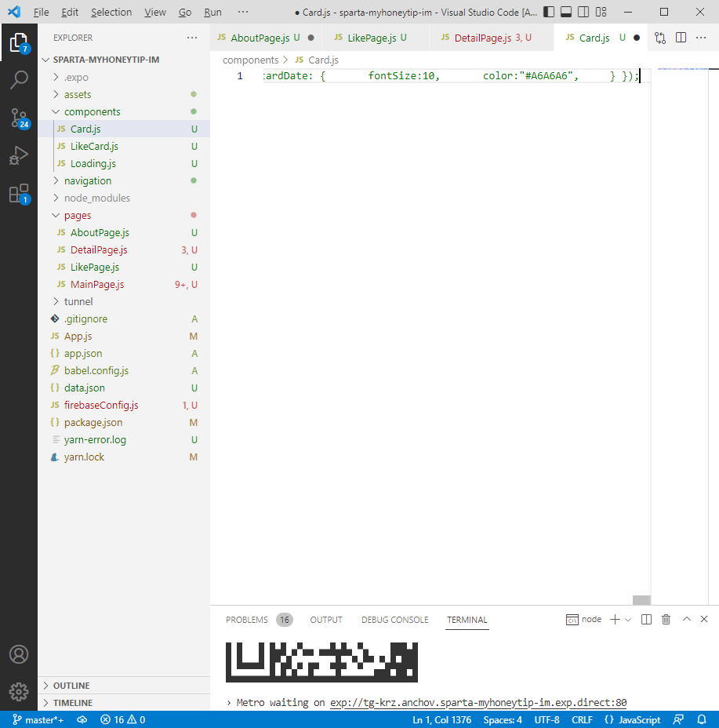Image resolution: width=719 pixels, height=728 pixels.
Task: Select the OUTPUT panel tab
Action: (x=326, y=620)
